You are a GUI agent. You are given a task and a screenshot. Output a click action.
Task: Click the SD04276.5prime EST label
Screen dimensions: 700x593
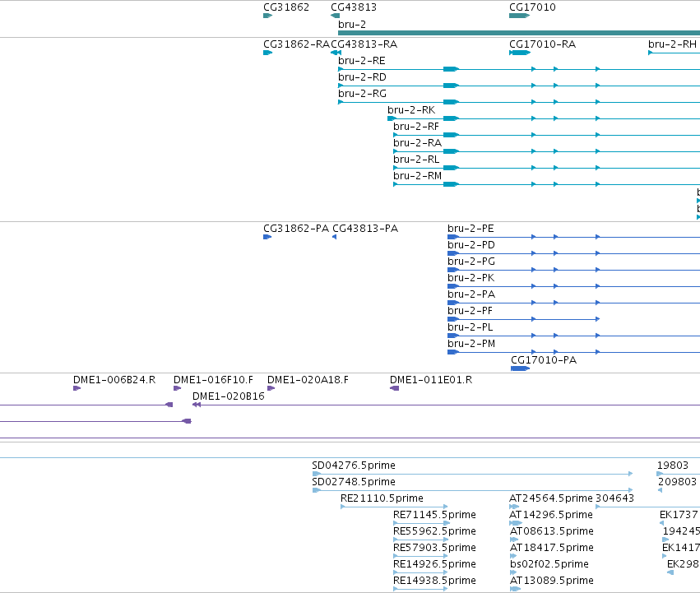pyautogui.click(x=354, y=466)
